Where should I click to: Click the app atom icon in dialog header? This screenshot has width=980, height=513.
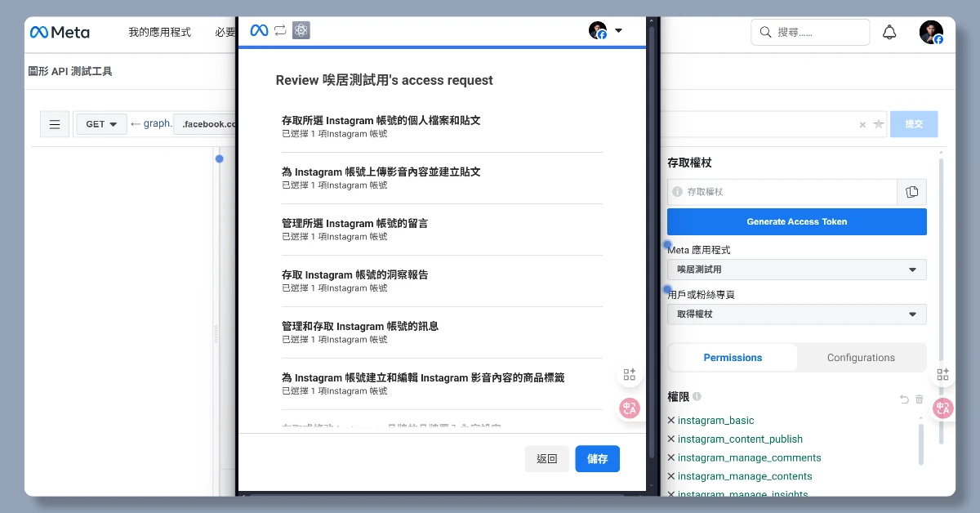point(301,30)
